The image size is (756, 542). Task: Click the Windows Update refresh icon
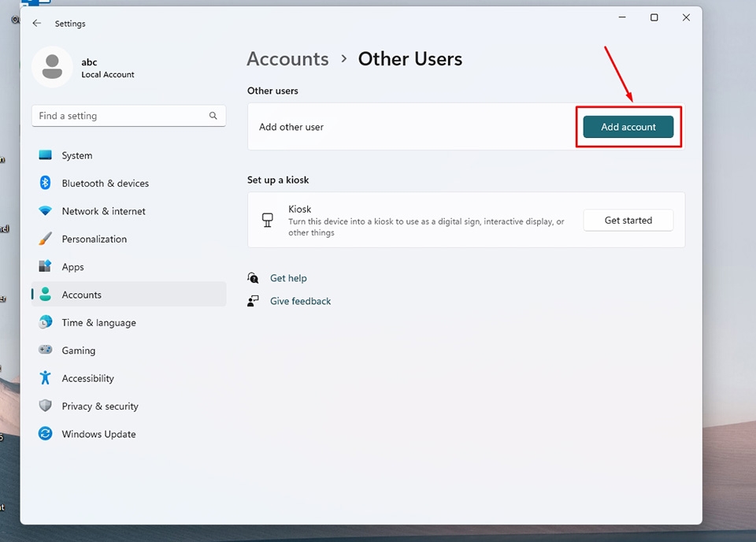[46, 433]
